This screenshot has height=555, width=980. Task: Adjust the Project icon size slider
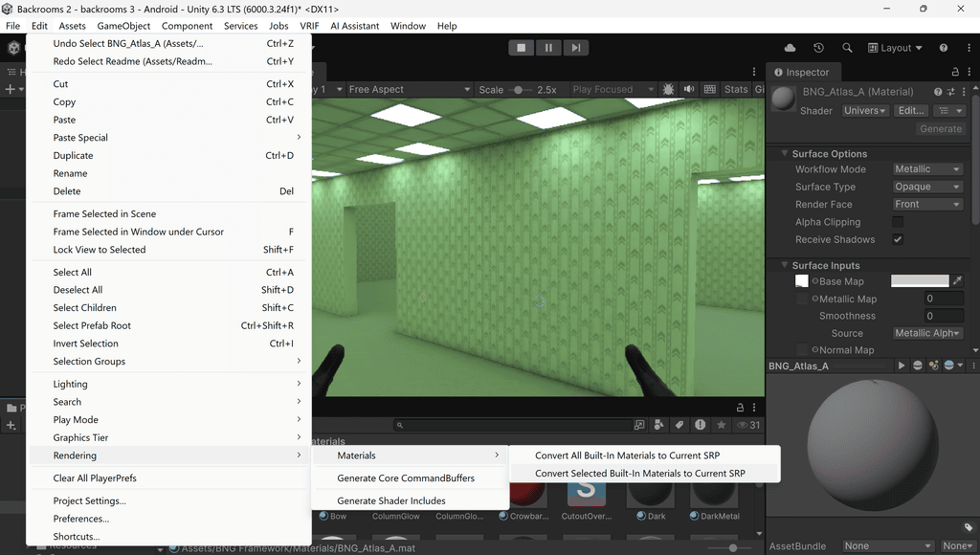click(732, 548)
